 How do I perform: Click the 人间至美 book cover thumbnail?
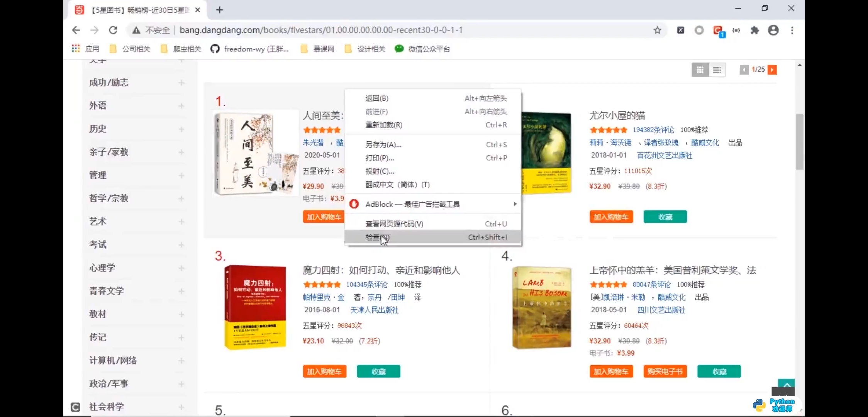coord(256,153)
